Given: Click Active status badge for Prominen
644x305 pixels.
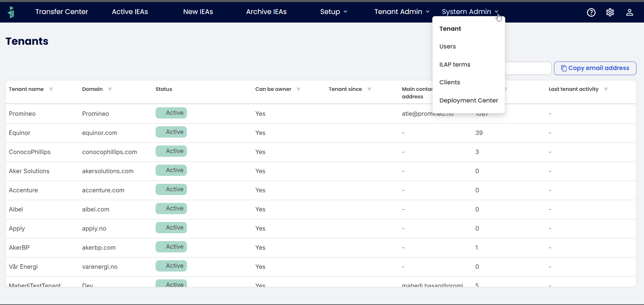Looking at the screenshot, I should point(171,113).
